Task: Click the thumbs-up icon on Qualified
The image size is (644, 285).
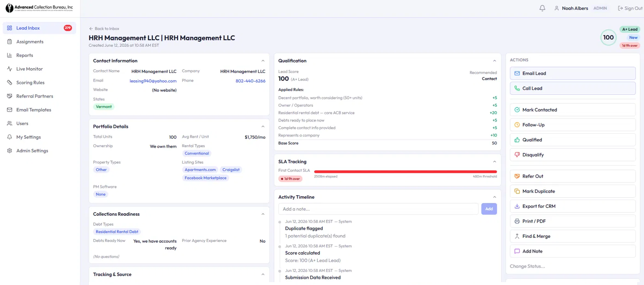Action: pyautogui.click(x=517, y=140)
